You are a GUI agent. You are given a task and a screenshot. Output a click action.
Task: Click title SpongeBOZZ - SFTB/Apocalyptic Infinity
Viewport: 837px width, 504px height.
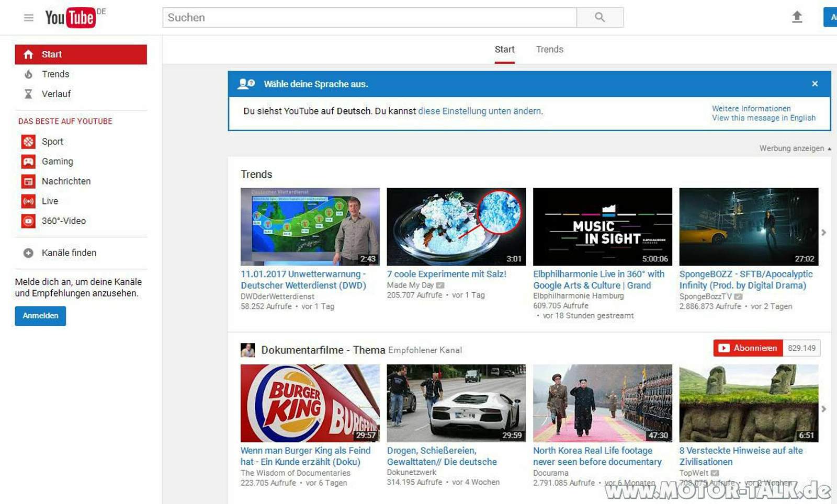click(x=746, y=280)
